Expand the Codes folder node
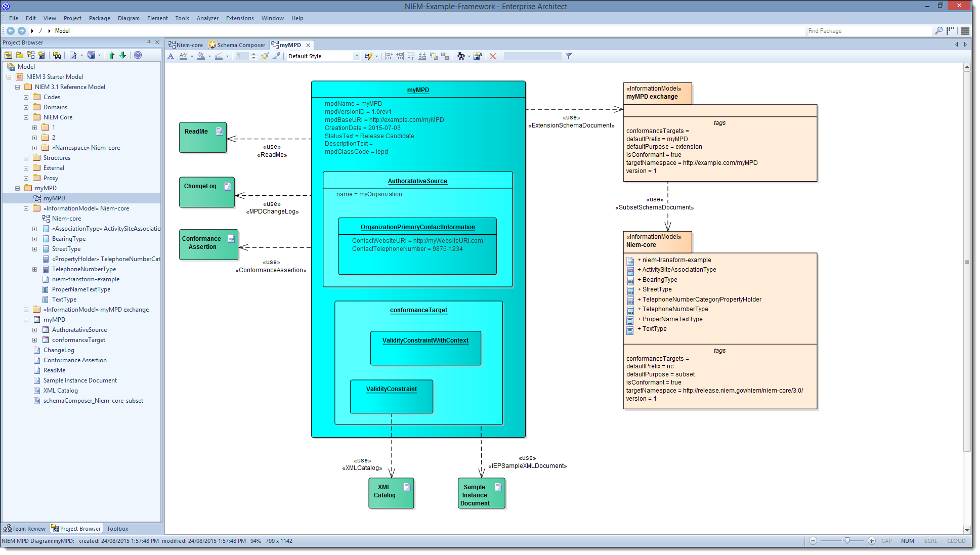 coord(26,97)
